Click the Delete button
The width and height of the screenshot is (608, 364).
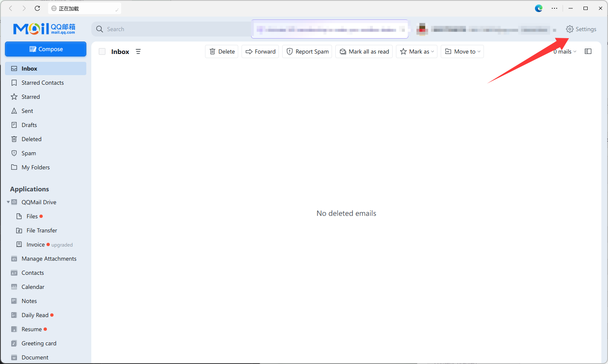pos(222,51)
